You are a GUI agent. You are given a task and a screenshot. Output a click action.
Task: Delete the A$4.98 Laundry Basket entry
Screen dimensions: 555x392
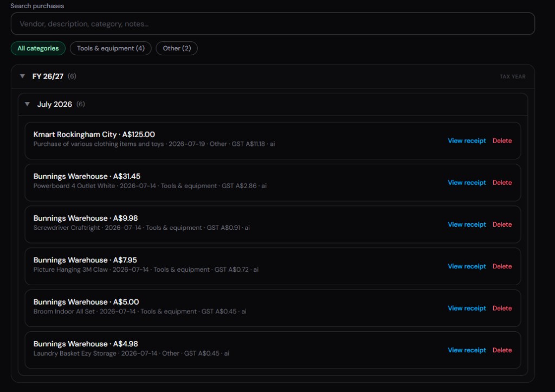[502, 350]
